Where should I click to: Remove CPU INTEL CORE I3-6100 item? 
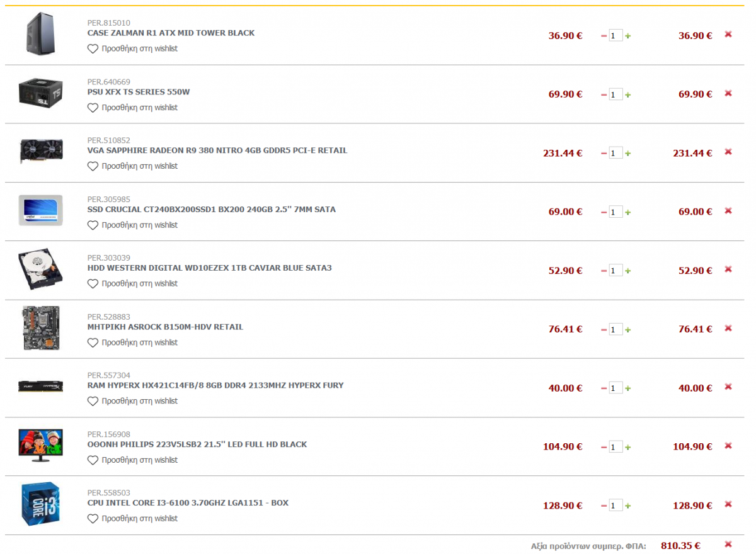[x=728, y=504]
